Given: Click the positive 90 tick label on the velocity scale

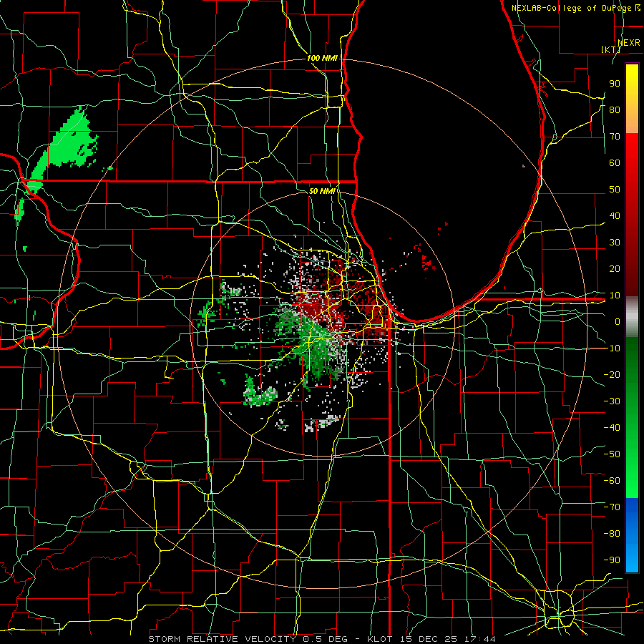Looking at the screenshot, I should pos(615,84).
